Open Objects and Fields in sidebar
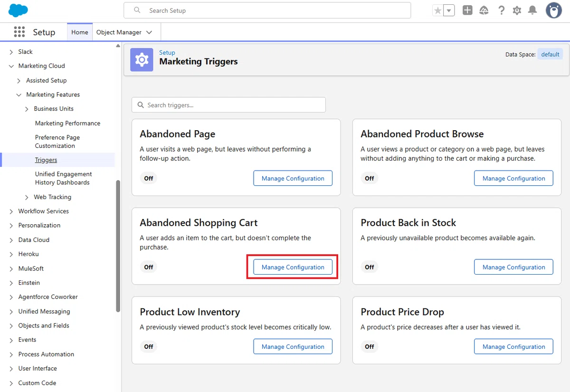The image size is (570, 392). click(44, 325)
